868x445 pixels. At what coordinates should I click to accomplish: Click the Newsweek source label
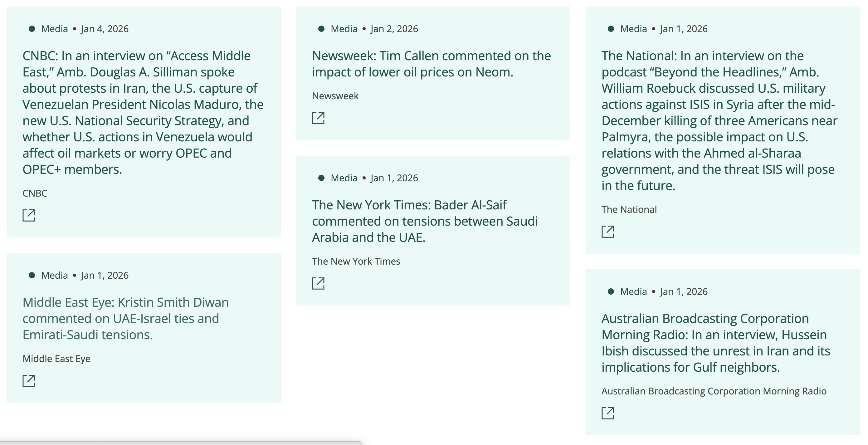[x=335, y=96]
